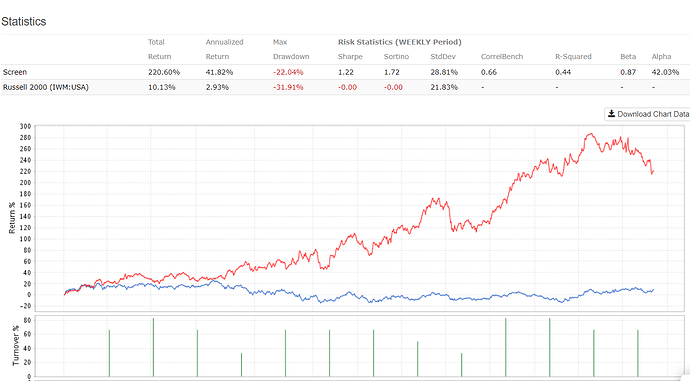The height and width of the screenshot is (381, 690).
Task: Click the download arrow icon
Action: point(611,114)
